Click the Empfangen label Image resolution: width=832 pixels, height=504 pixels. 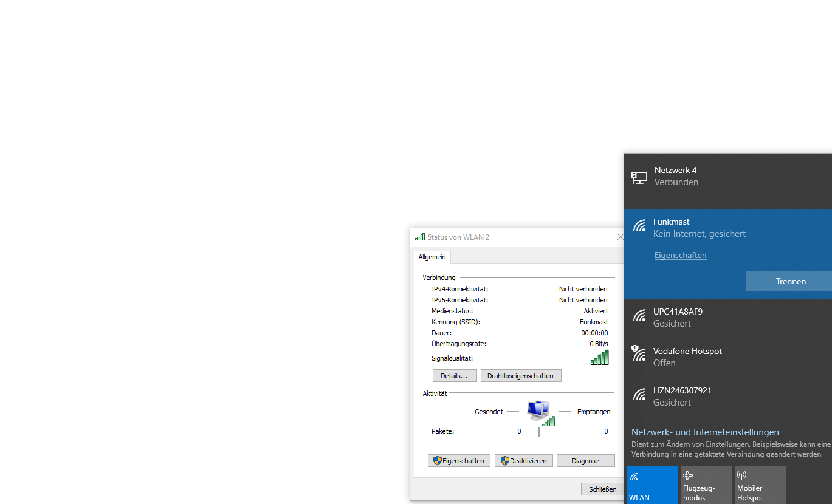click(594, 412)
